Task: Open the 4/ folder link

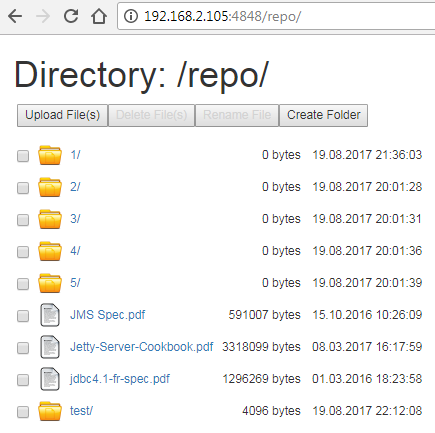Action: pos(75,251)
